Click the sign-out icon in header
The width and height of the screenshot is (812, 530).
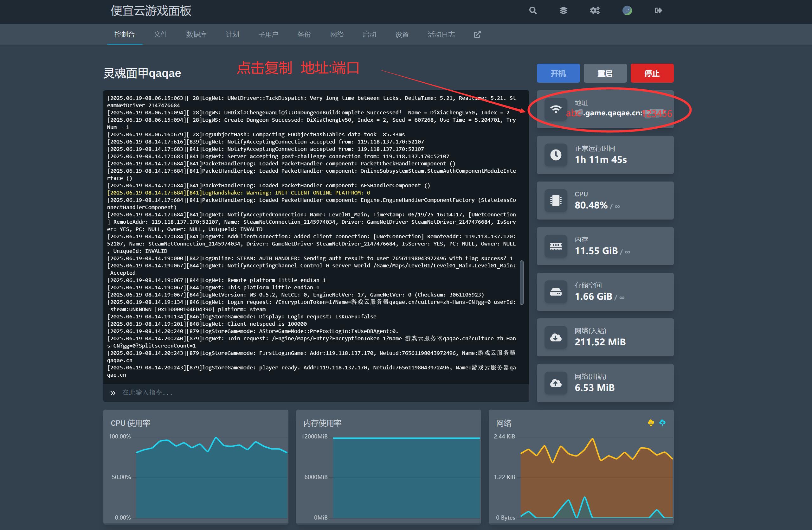click(x=658, y=10)
